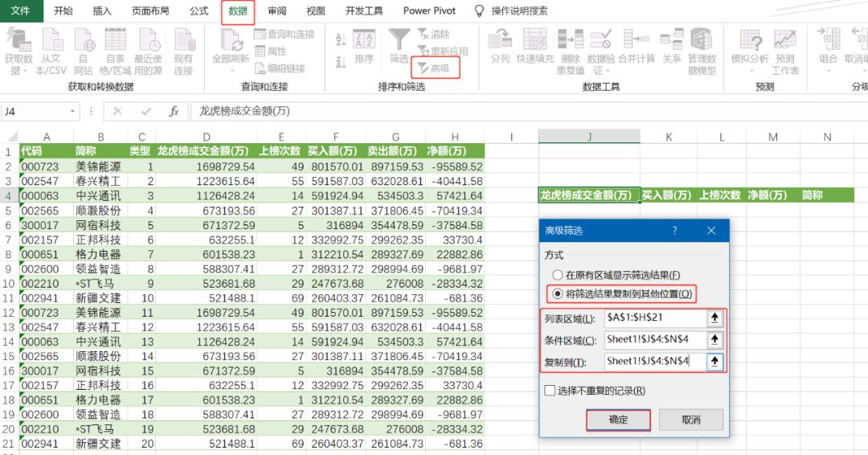This screenshot has height=455, width=868.
Task: Click the 条件区域 input field
Action: (656, 339)
